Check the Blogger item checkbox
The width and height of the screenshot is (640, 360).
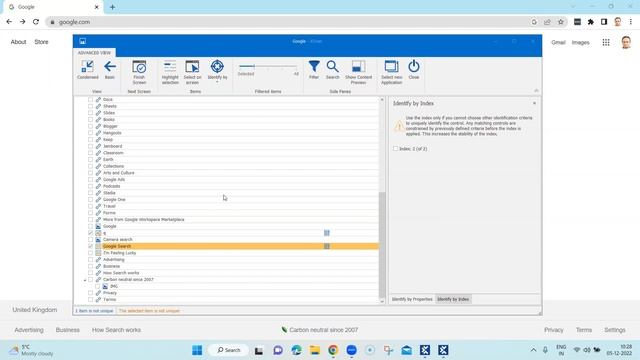tap(91, 126)
